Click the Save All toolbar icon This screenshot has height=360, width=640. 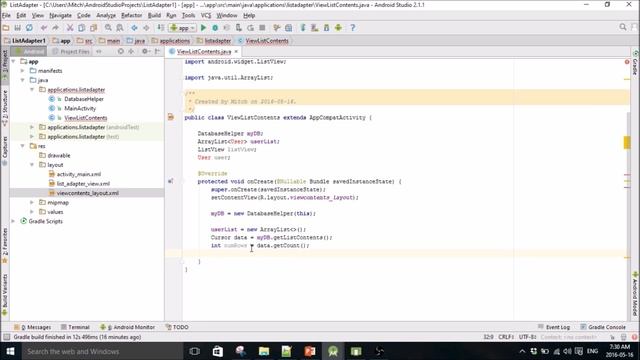(x=18, y=28)
